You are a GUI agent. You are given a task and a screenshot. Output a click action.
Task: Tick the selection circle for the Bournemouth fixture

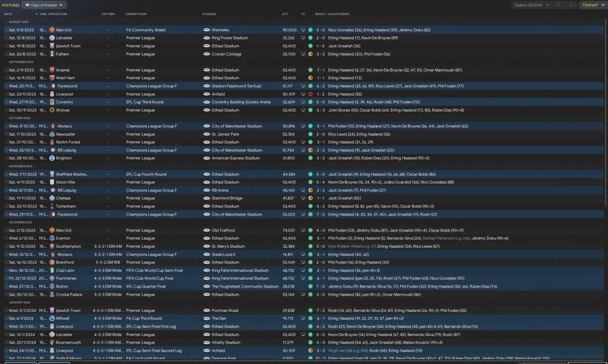tap(6, 343)
